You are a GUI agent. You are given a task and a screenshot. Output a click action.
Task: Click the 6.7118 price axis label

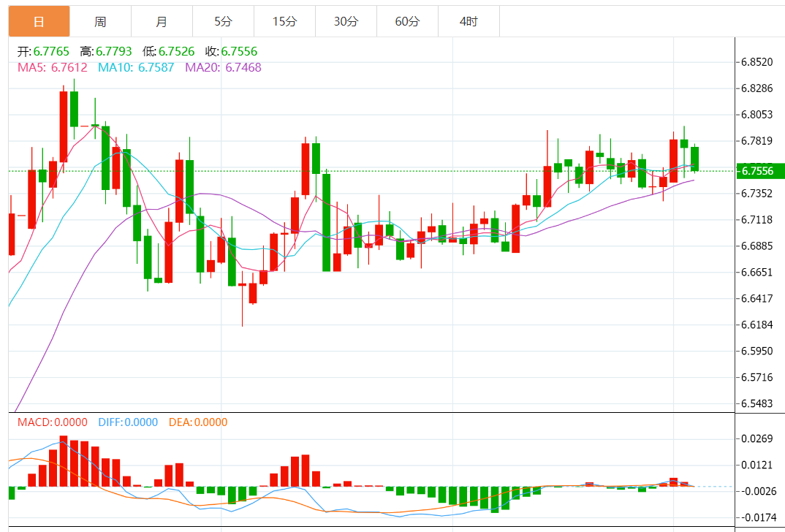(x=757, y=220)
